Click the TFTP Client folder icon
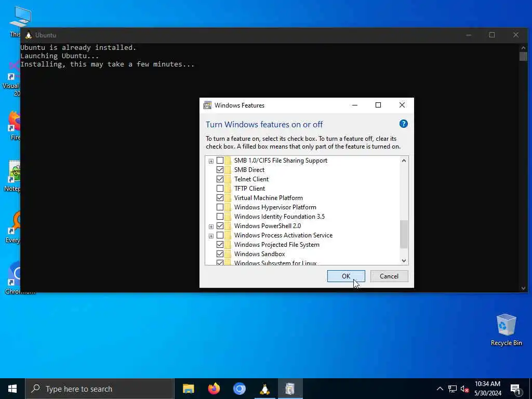The width and height of the screenshot is (532, 399). click(x=228, y=188)
